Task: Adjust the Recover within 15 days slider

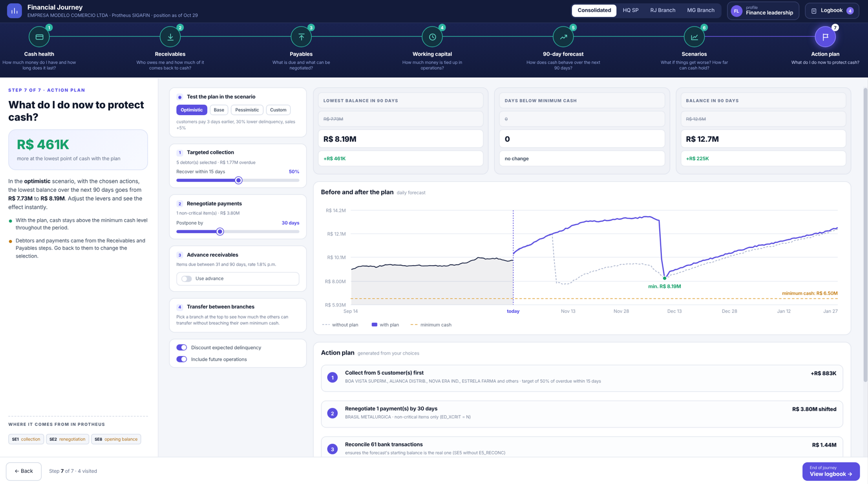Action: click(x=238, y=181)
